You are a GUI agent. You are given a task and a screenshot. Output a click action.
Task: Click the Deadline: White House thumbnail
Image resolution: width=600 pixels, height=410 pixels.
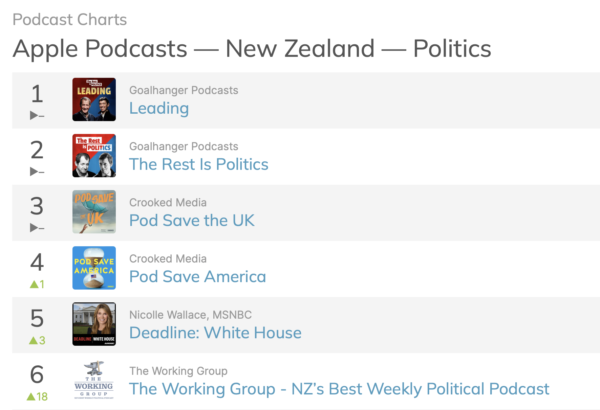coord(94,324)
